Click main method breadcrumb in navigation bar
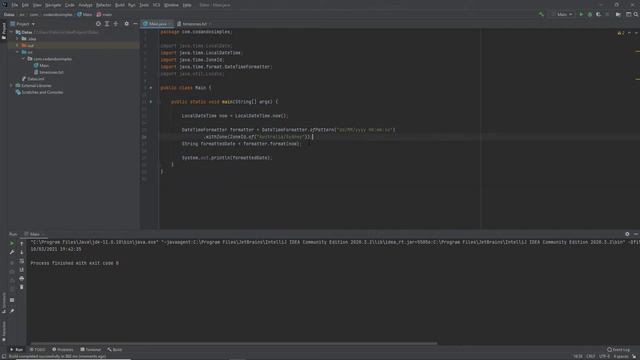This screenshot has height=360, width=640. (x=104, y=14)
